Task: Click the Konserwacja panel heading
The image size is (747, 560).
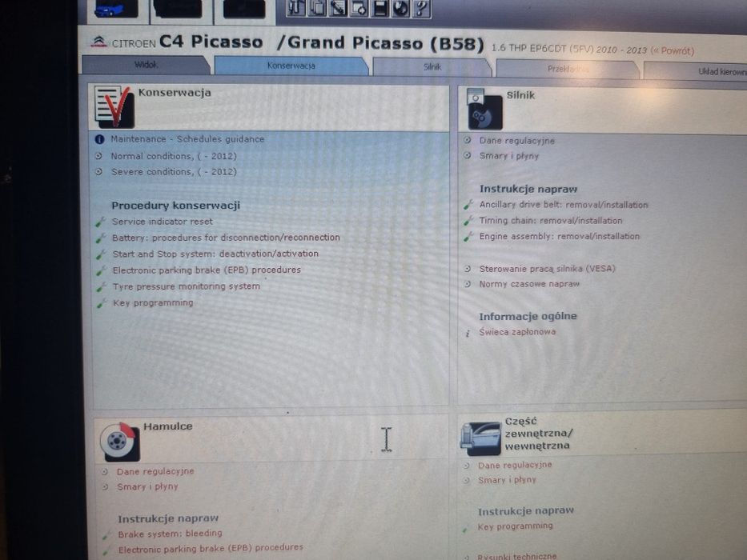Action: 175,92
